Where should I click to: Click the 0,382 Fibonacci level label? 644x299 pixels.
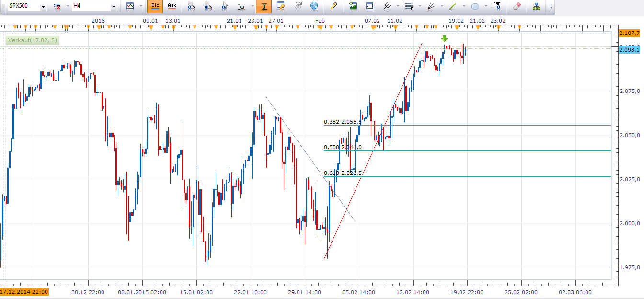coord(343,122)
